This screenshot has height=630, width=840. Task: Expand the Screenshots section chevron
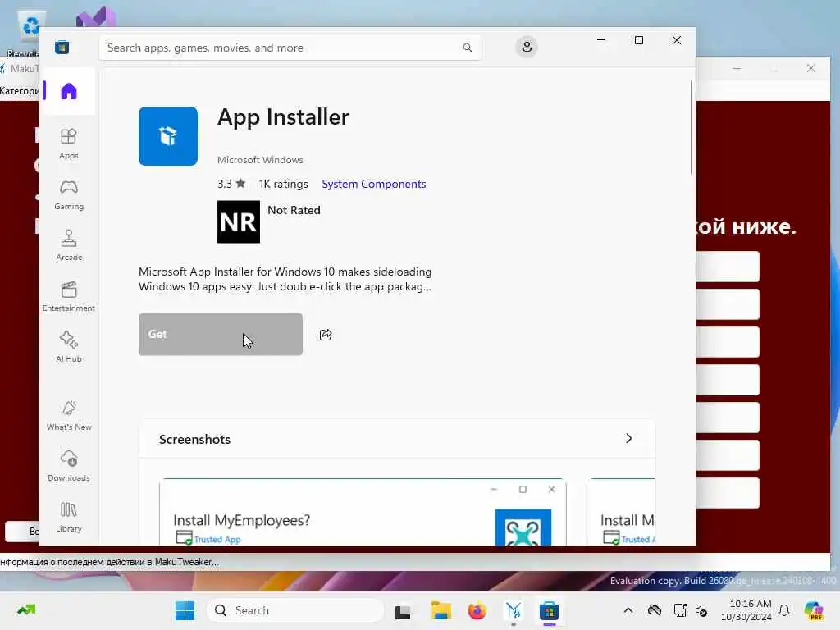(629, 439)
